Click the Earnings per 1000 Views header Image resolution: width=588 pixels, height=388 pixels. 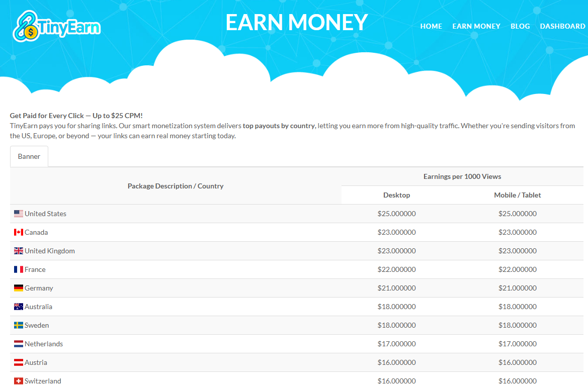pos(462,176)
